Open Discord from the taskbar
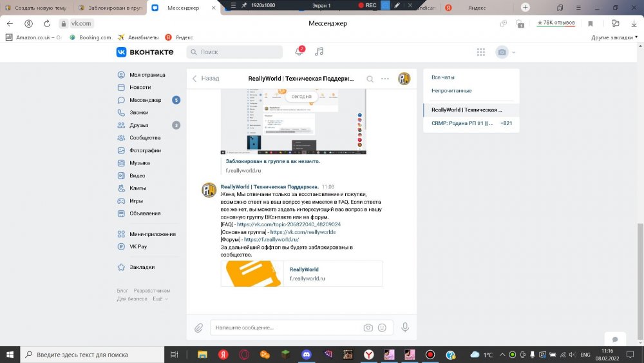 pyautogui.click(x=307, y=355)
